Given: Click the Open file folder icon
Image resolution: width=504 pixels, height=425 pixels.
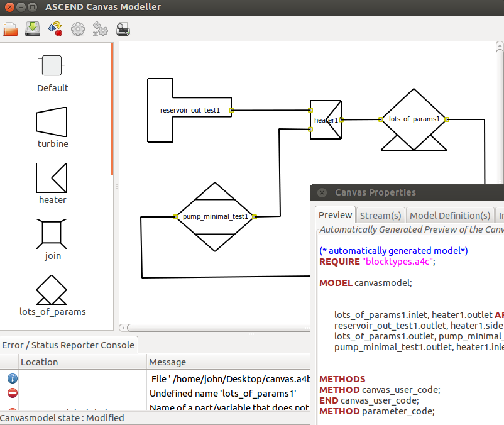Looking at the screenshot, I should [10, 28].
